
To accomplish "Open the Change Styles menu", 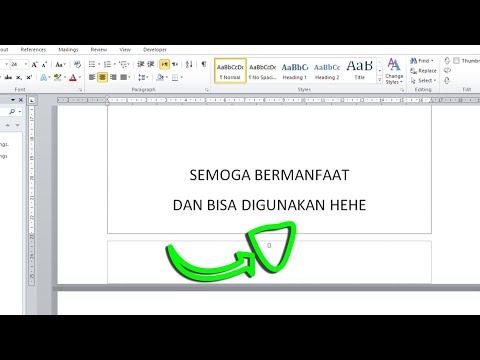I will (x=394, y=71).
